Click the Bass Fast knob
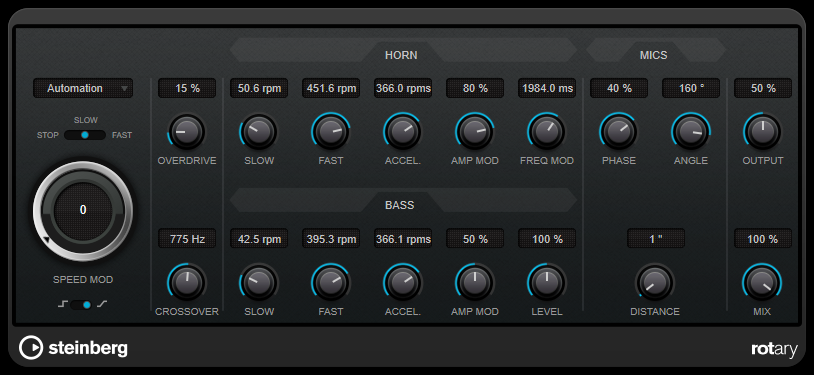Image resolution: width=814 pixels, height=375 pixels. coord(331,283)
